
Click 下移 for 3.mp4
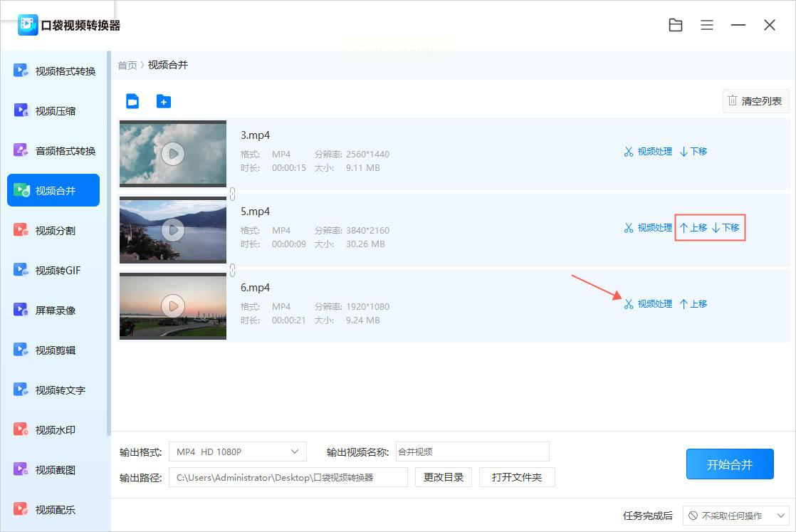693,151
